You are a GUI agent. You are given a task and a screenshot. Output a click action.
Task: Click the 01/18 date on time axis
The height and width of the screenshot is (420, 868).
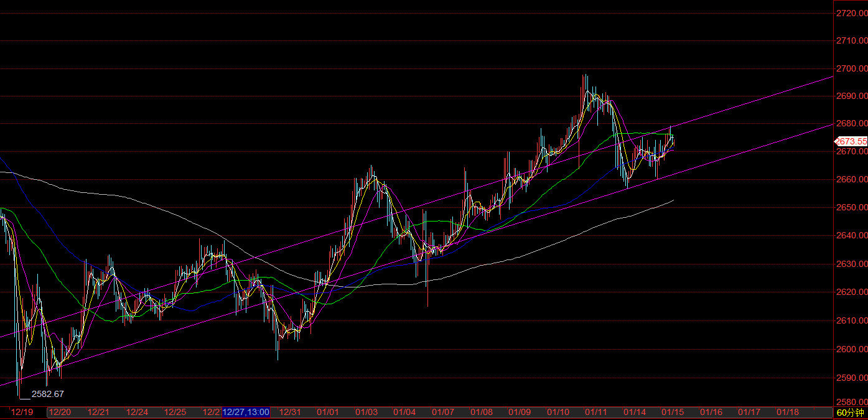click(x=787, y=412)
